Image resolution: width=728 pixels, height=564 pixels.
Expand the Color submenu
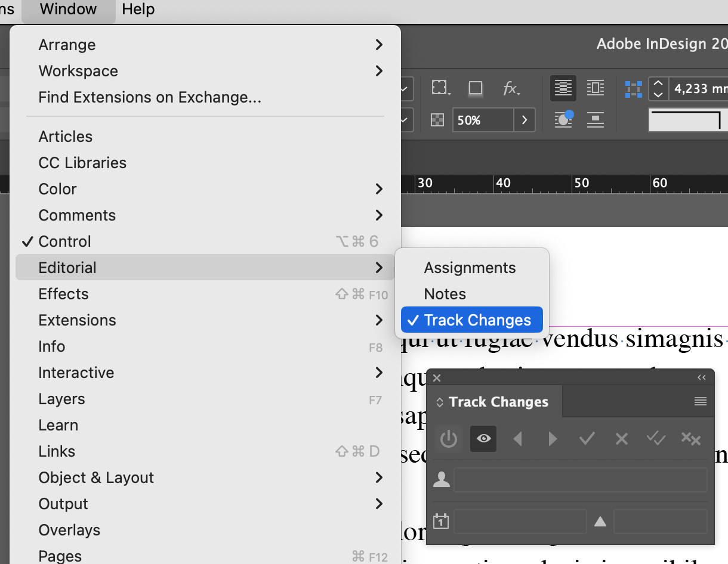click(x=57, y=189)
